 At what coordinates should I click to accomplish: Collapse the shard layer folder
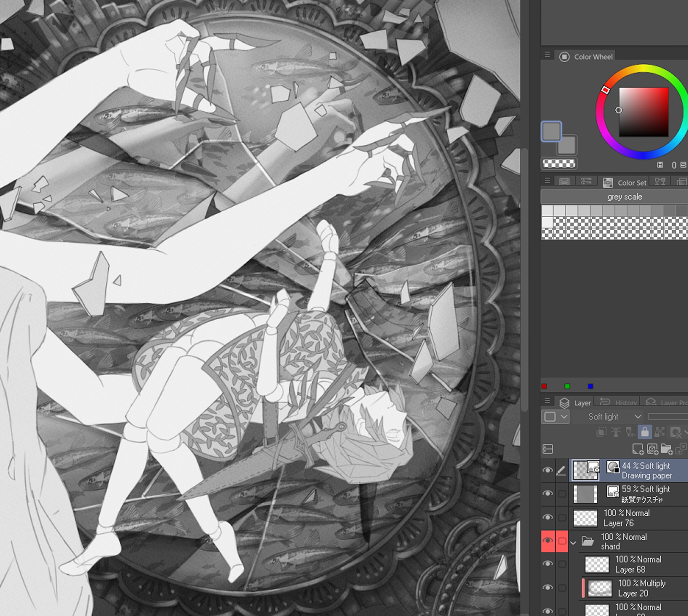(573, 543)
